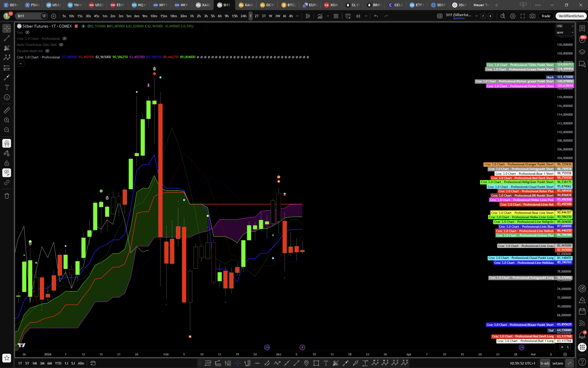Screen dimensions: 588x368
Task: Select the Text tool in left toolbar
Action: pyautogui.click(x=7, y=87)
